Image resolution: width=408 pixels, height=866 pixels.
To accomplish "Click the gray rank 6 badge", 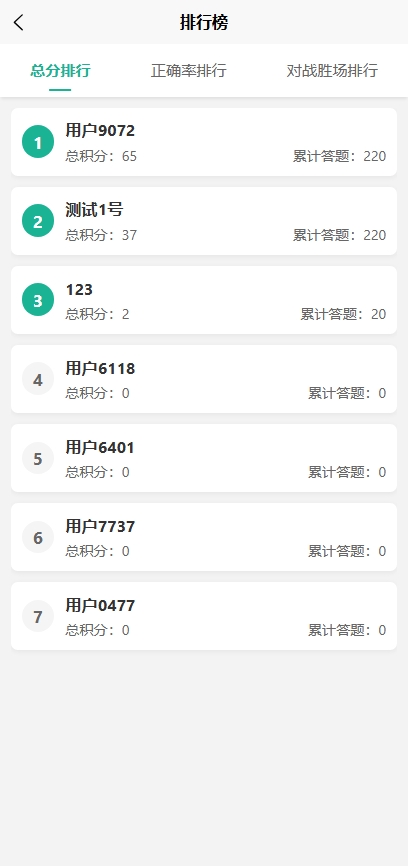I will pyautogui.click(x=38, y=537).
